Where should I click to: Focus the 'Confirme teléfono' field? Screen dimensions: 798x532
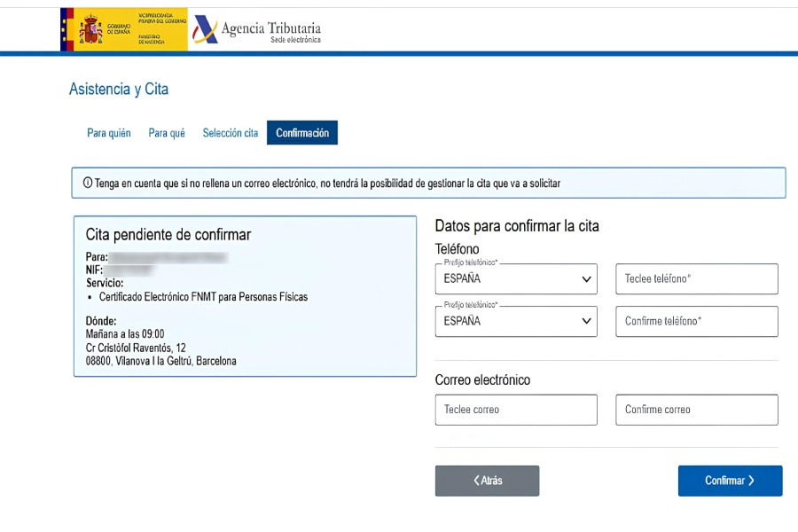tap(697, 321)
